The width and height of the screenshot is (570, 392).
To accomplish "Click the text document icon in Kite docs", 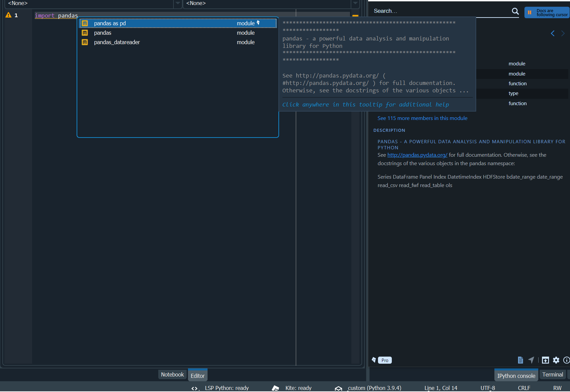I will [x=520, y=360].
